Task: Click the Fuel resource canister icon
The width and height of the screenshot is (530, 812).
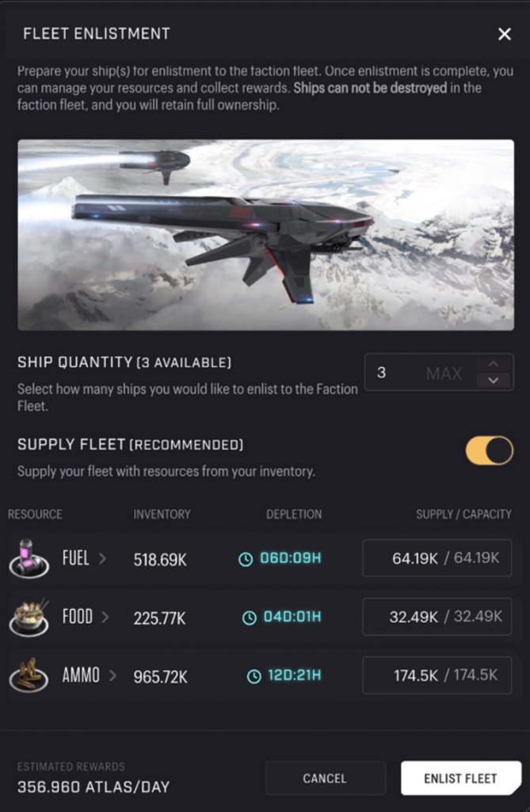Action: click(29, 558)
